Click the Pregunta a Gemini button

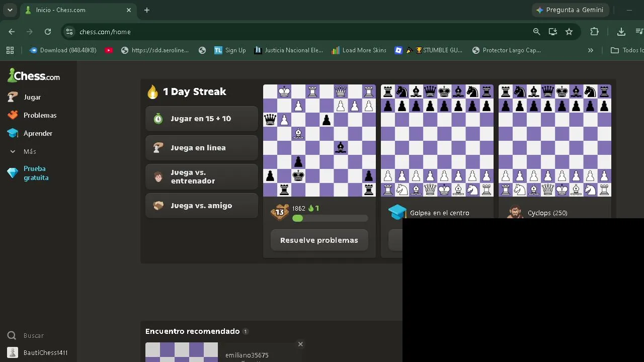pyautogui.click(x=571, y=10)
